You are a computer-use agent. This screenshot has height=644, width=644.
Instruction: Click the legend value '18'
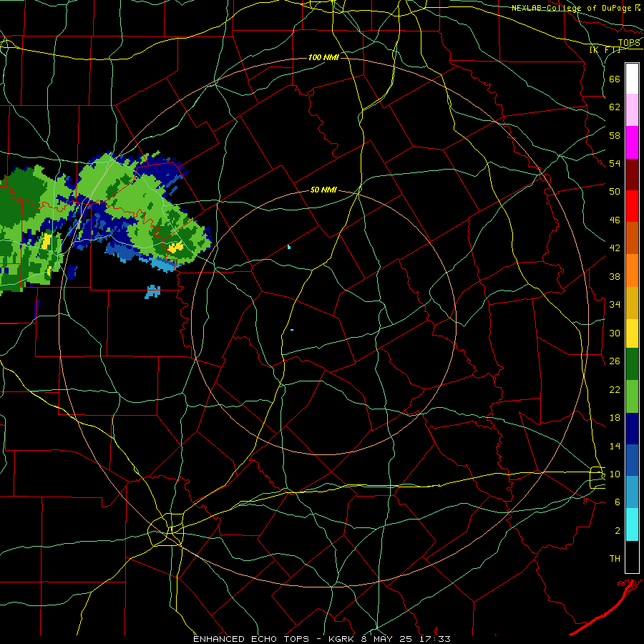(x=615, y=418)
